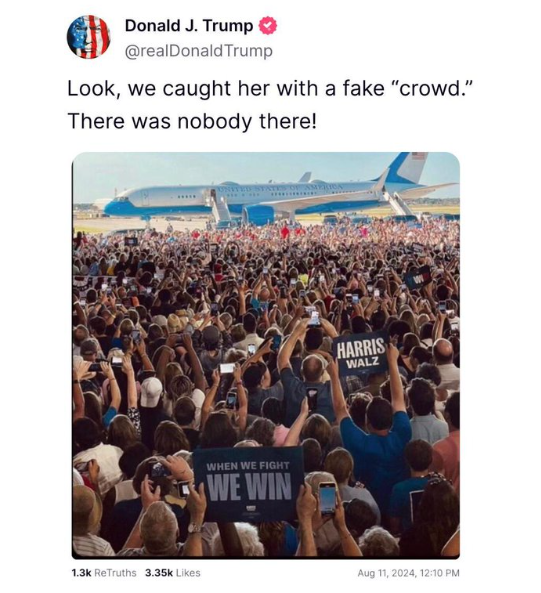
Task: Click the WHEN WE FIGHT WE WIN sign
Action: tap(248, 484)
